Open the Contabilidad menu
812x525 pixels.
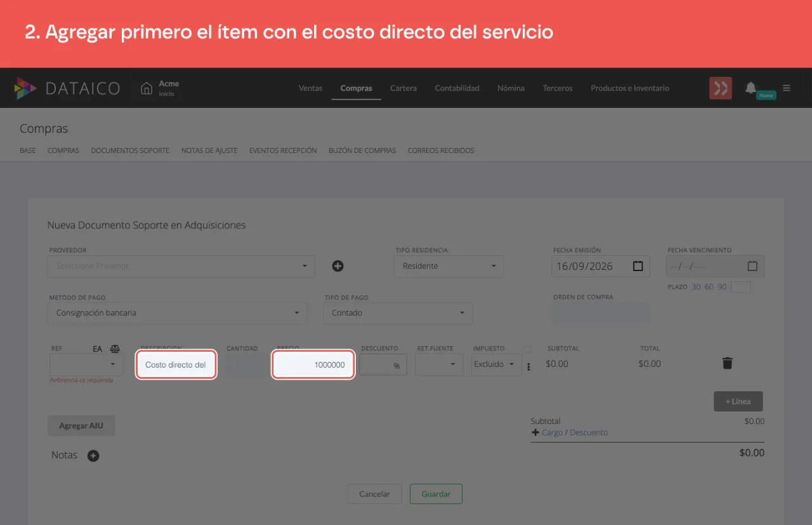click(457, 88)
